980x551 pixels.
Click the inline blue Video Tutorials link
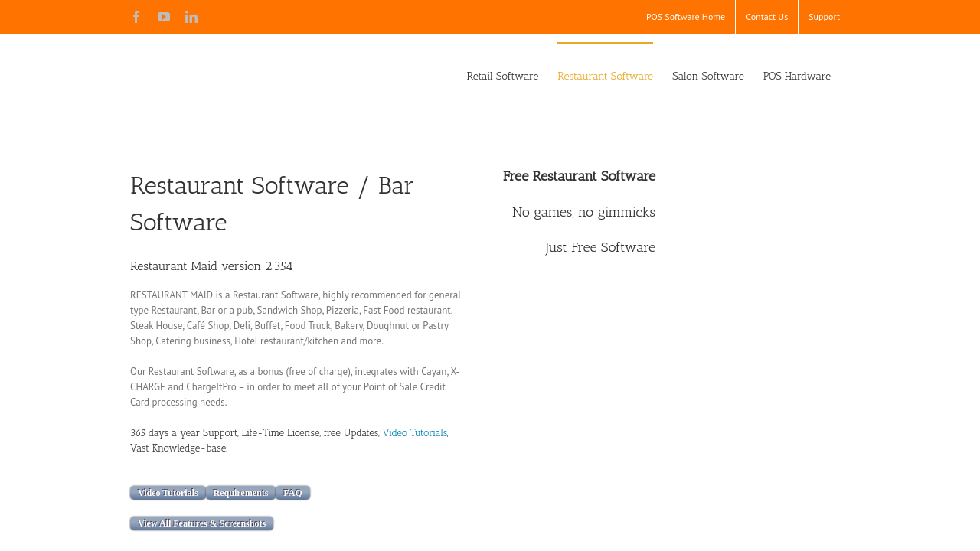tap(414, 433)
